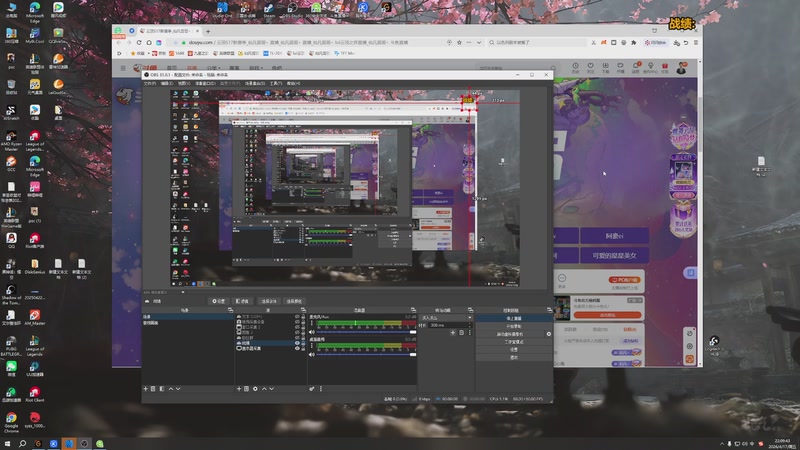800x450 pixels.
Task: Open scene filters icon in OBS scenes toolbar
Action: [x=162, y=389]
